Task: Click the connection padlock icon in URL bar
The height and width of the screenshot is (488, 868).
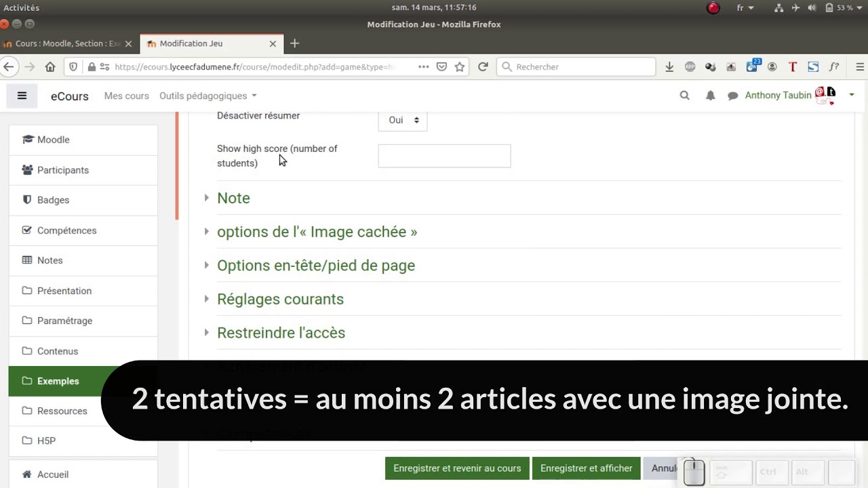Action: pos(92,66)
